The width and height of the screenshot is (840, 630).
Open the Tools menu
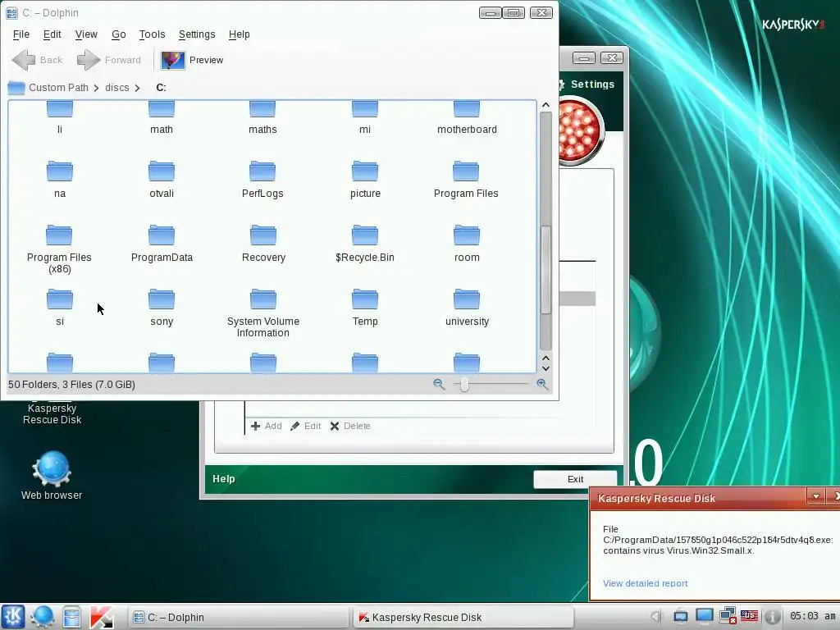(x=152, y=34)
